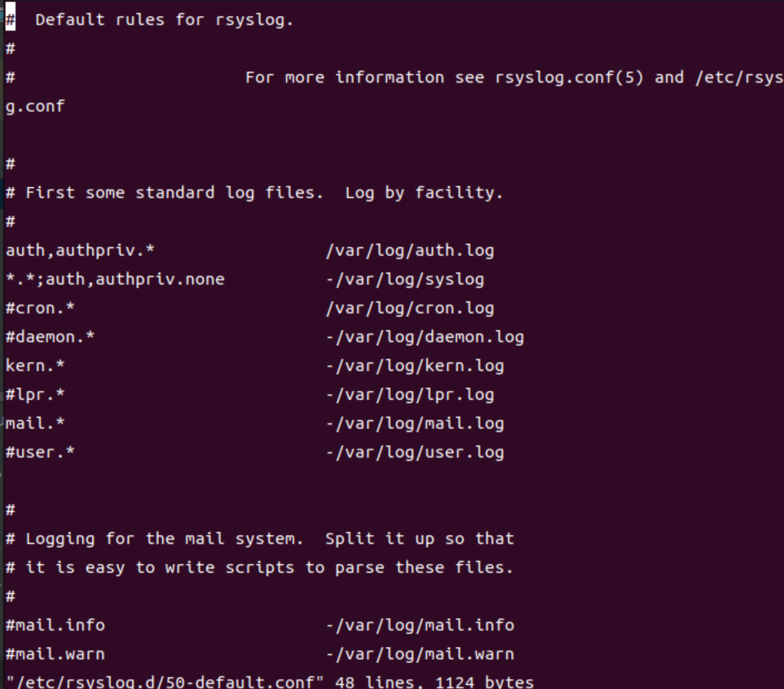Select the *.*;auth,authpriv.none rule
The width and height of the screenshot is (784, 689).
115,279
